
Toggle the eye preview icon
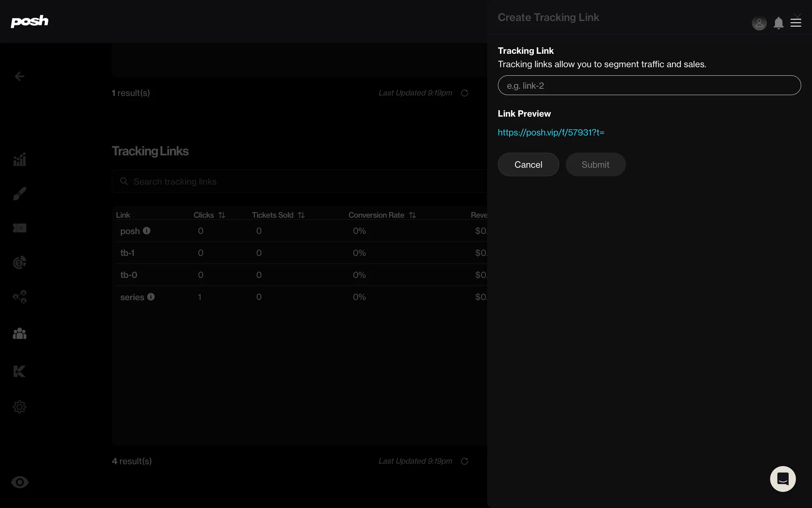[19, 482]
